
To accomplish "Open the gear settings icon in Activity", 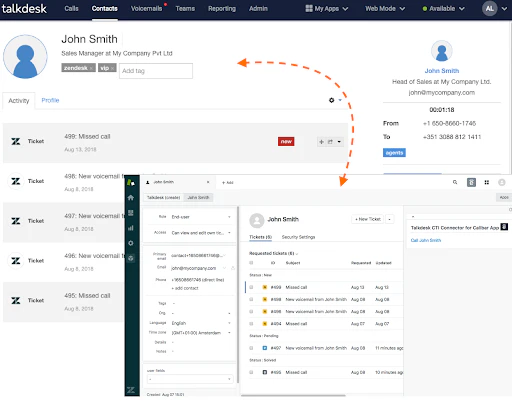I will pyautogui.click(x=331, y=100).
